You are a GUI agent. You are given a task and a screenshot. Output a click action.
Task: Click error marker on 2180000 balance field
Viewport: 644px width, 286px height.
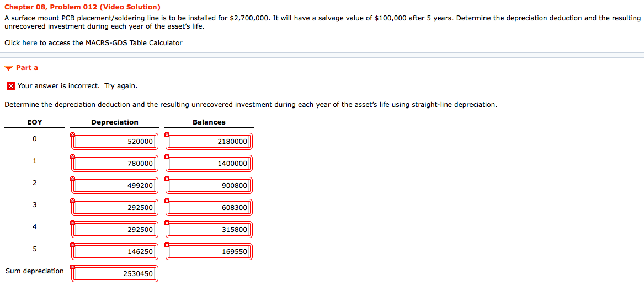[167, 134]
